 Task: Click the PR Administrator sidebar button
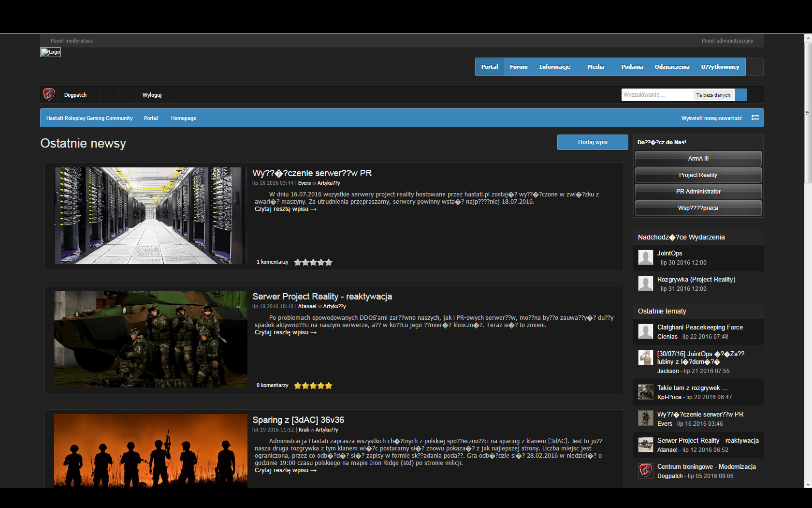pyautogui.click(x=698, y=192)
